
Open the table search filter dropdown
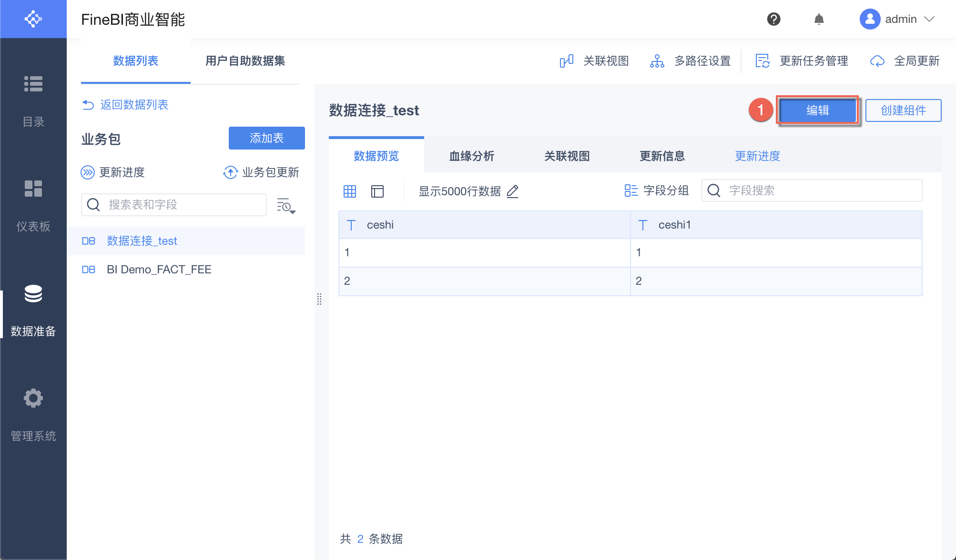point(286,206)
